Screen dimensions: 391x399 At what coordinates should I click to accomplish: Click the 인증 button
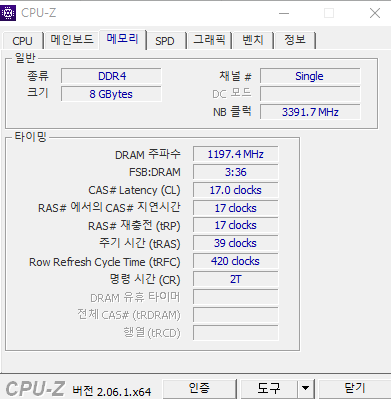click(199, 388)
